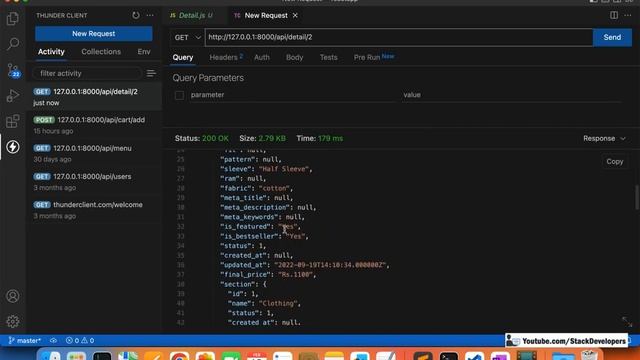This screenshot has height=360, width=640.
Task: Open the GET method dropdown
Action: [x=187, y=38]
